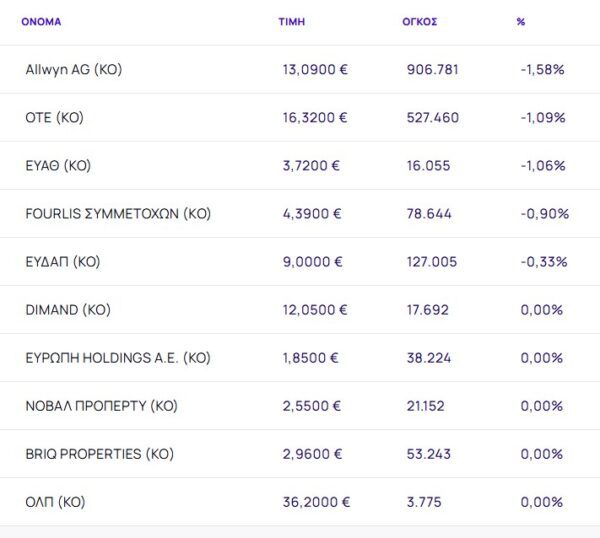Image resolution: width=600 pixels, height=538 pixels.
Task: Open the Allwyn AG (ΚΟ) stock
Action: pos(73,70)
